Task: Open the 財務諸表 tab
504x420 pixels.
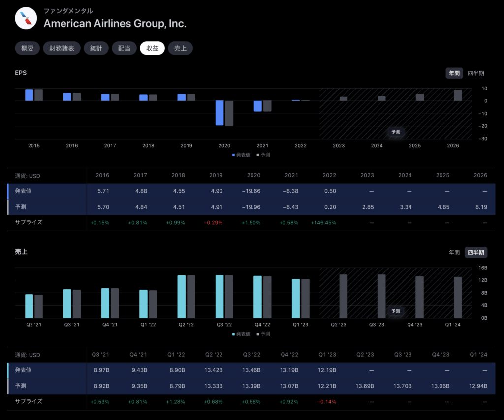Action: 62,48
